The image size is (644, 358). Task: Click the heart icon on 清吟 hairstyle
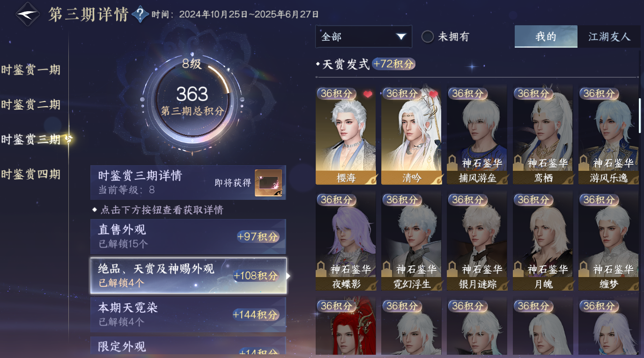[433, 95]
